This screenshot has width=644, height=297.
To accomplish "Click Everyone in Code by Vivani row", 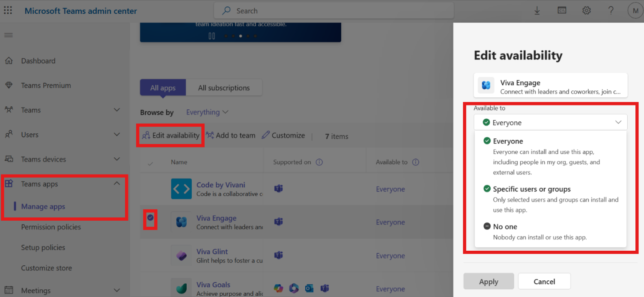I will click(x=391, y=189).
